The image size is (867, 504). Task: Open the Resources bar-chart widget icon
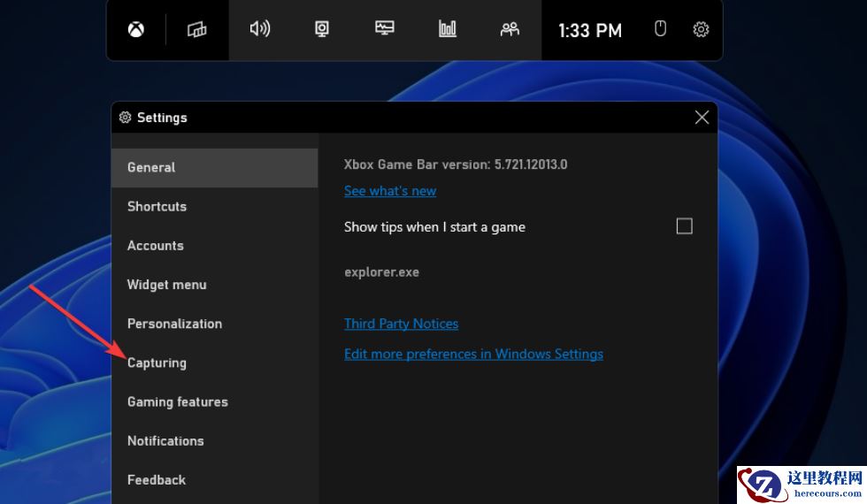448,28
